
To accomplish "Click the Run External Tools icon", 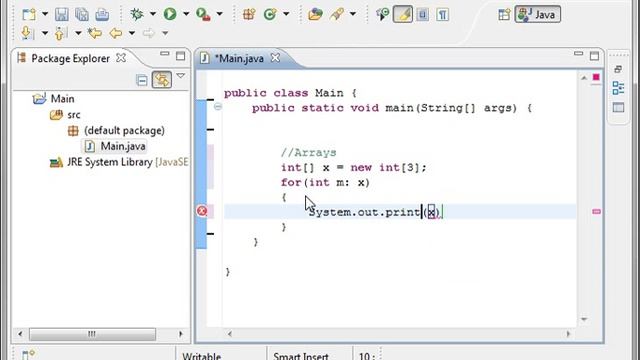I will tap(203, 15).
